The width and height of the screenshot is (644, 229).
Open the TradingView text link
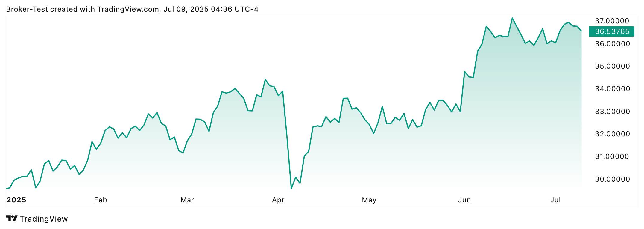(x=44, y=219)
